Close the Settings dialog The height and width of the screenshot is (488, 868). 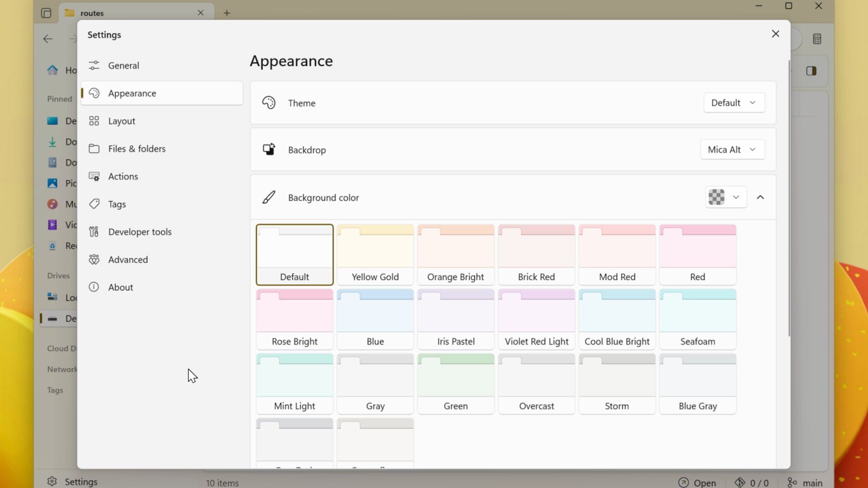(x=775, y=34)
